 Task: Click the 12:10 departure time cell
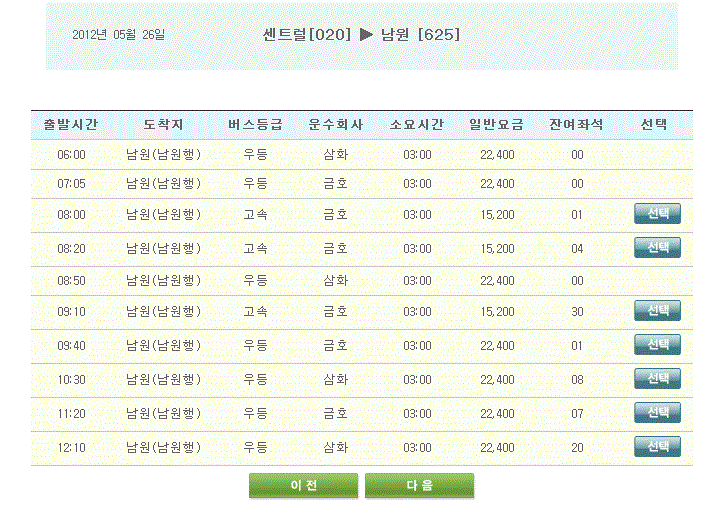pyautogui.click(x=71, y=448)
